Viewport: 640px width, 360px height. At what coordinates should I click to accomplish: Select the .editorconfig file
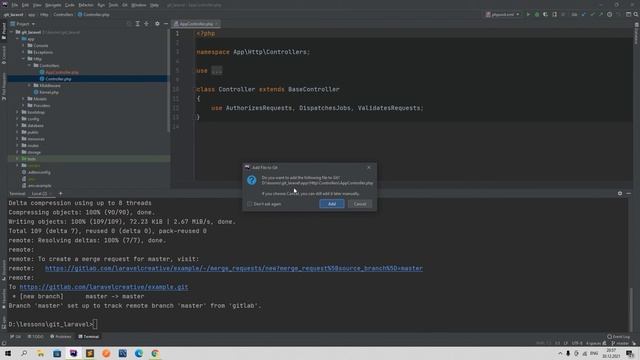click(36, 172)
